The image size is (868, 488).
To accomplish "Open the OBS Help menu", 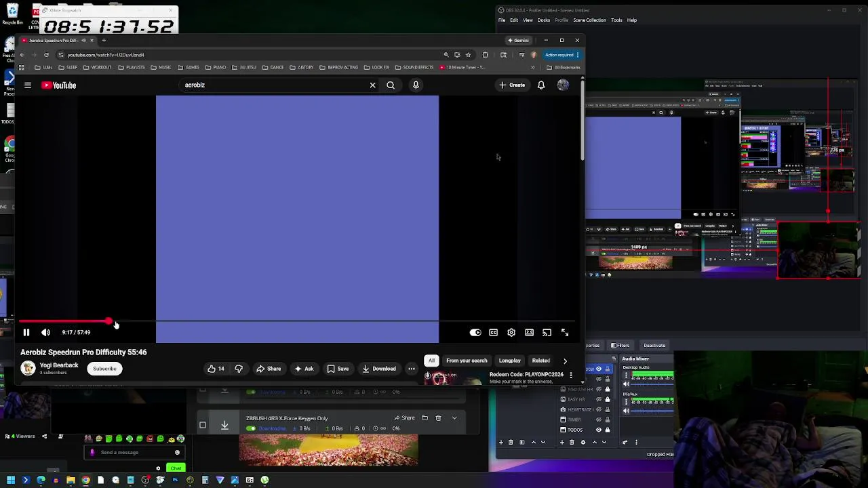I will pyautogui.click(x=632, y=20).
